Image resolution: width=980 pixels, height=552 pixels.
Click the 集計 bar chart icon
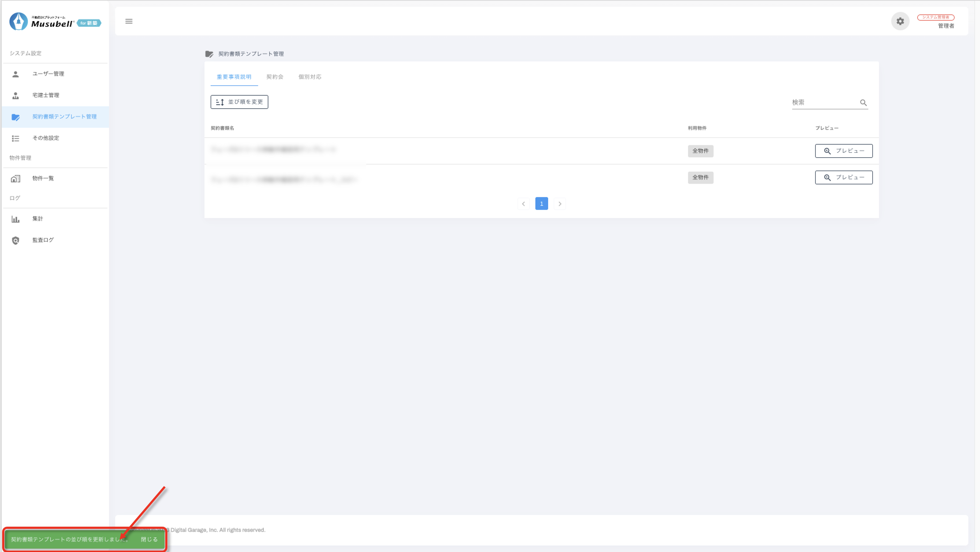coord(16,219)
